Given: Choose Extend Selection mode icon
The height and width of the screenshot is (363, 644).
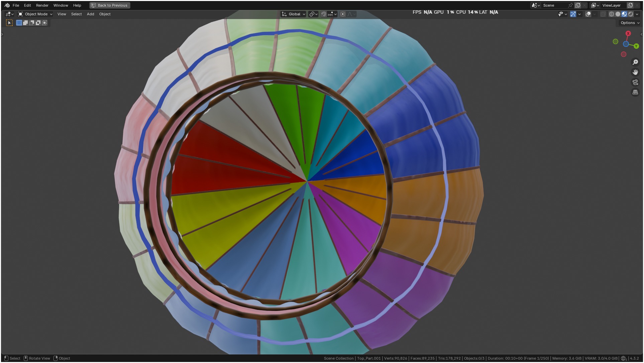Looking at the screenshot, I should (25, 23).
